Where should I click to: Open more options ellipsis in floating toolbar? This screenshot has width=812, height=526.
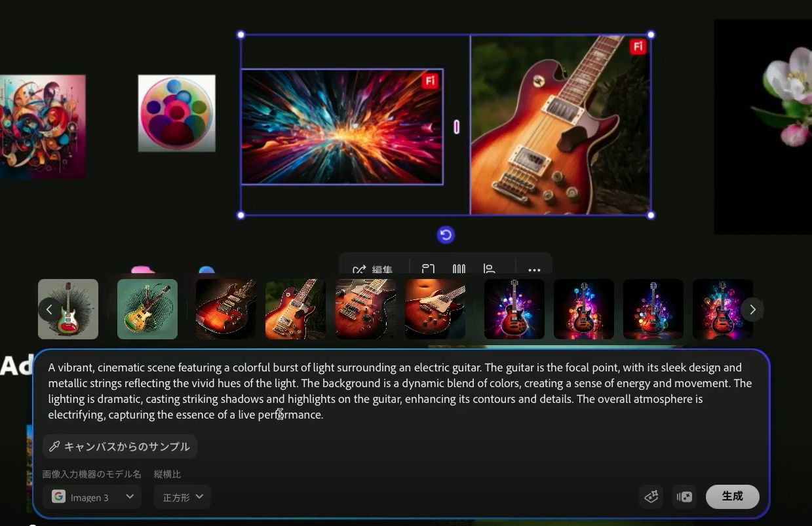[534, 269]
